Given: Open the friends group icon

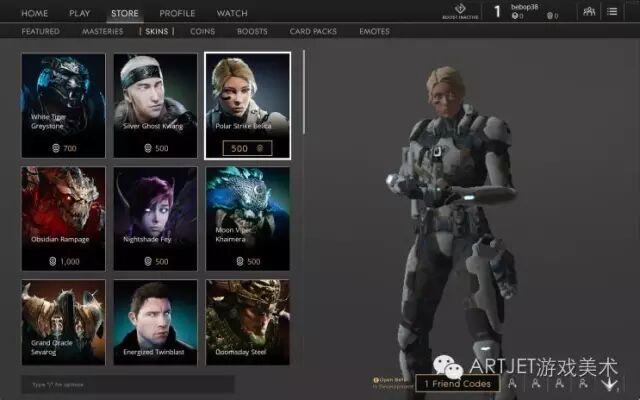Looking at the screenshot, I should [x=589, y=11].
